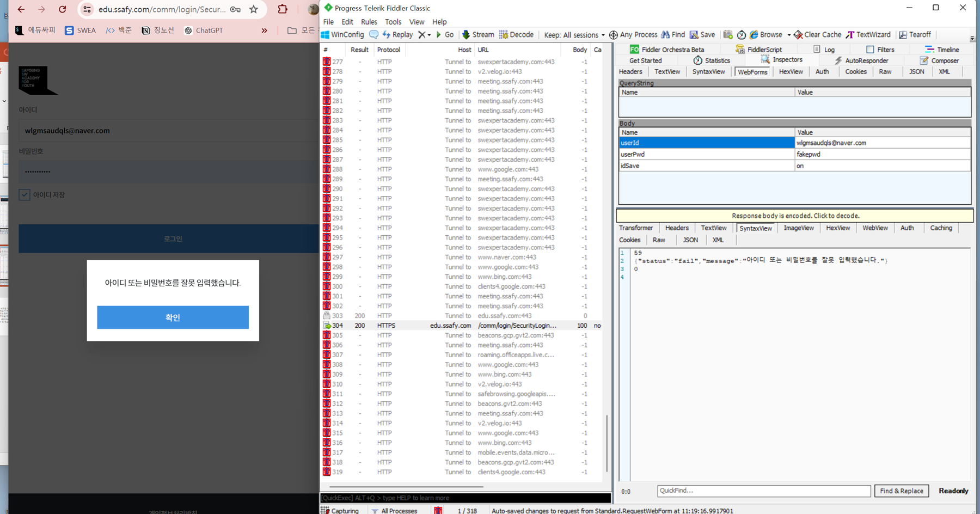The width and height of the screenshot is (980, 514).
Task: Open Find in Fiddler toolbar
Action: 673,35
